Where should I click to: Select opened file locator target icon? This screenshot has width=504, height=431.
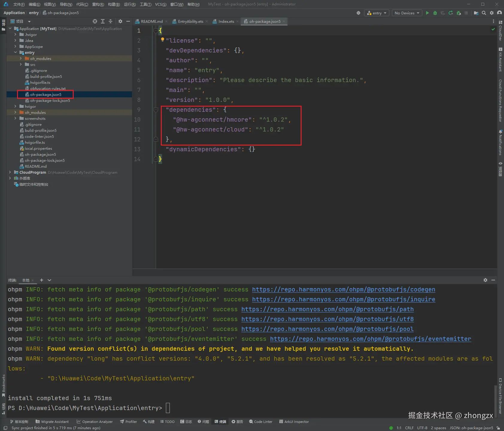coord(95,21)
